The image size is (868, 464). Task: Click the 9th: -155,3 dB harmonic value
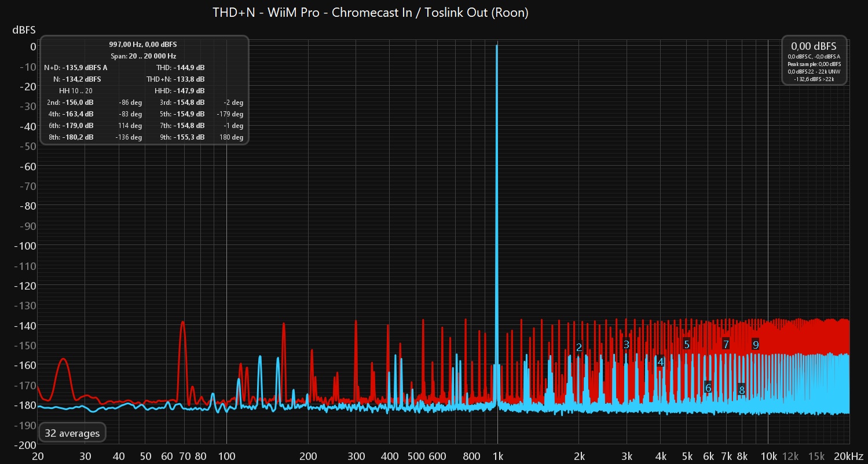(x=182, y=137)
